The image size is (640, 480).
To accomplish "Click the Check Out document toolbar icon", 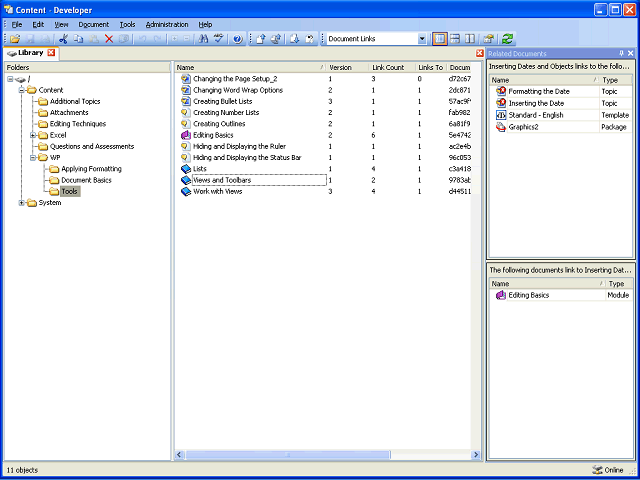I will (x=295, y=39).
